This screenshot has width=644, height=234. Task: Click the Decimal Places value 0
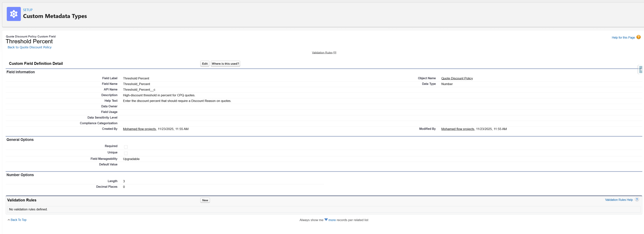pyautogui.click(x=124, y=187)
